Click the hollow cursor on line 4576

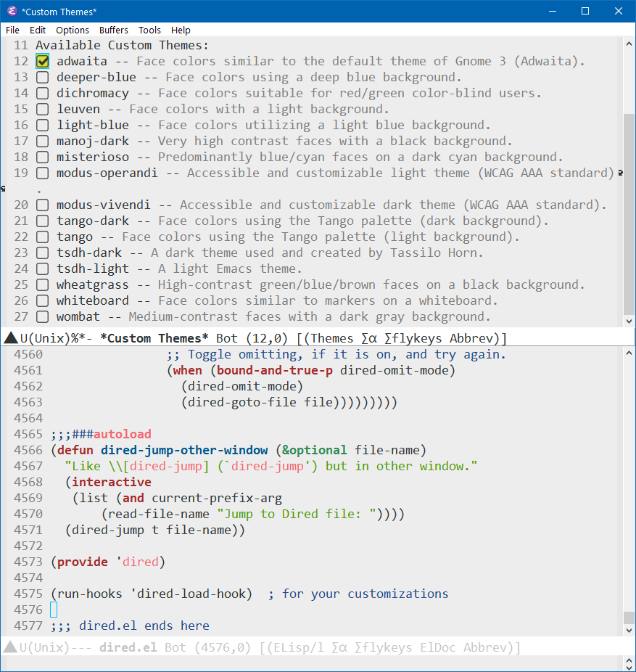coord(54,610)
